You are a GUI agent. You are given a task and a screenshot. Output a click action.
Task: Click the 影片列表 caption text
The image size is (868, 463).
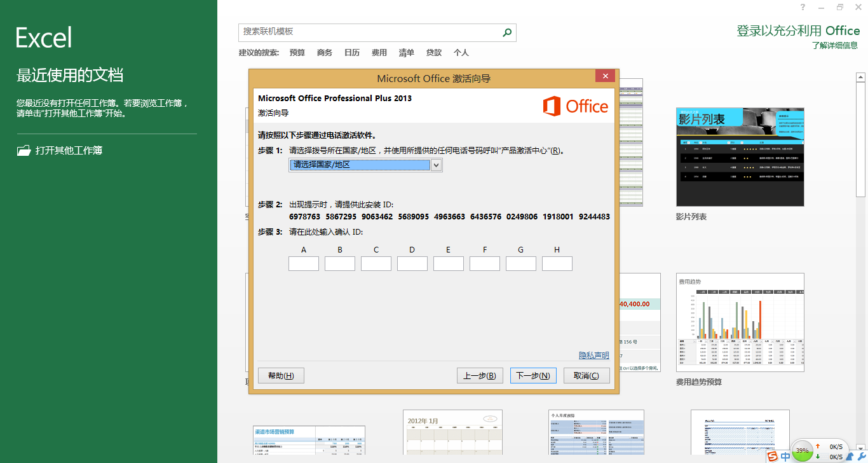click(x=691, y=217)
